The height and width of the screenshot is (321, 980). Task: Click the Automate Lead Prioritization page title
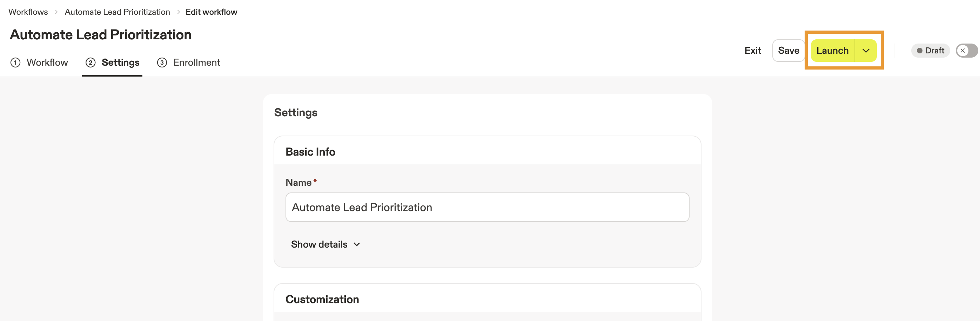coord(100,35)
